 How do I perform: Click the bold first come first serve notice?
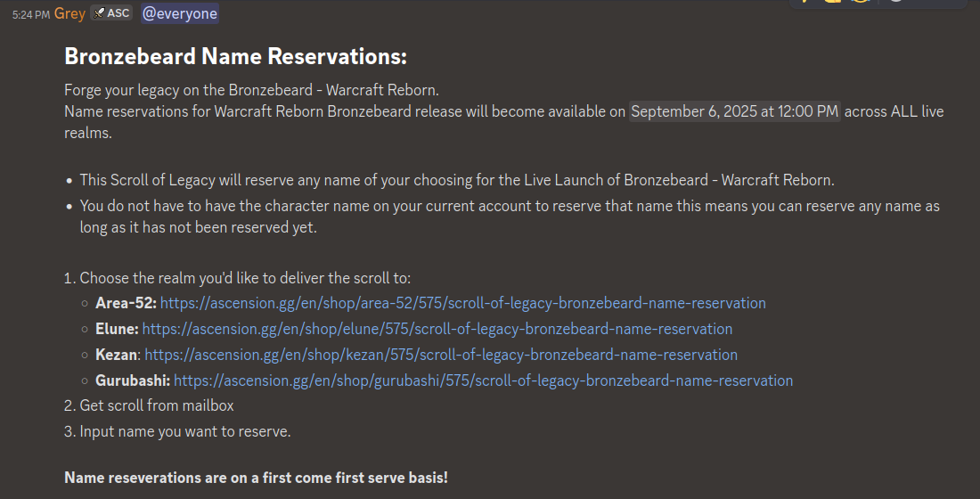[257, 478]
